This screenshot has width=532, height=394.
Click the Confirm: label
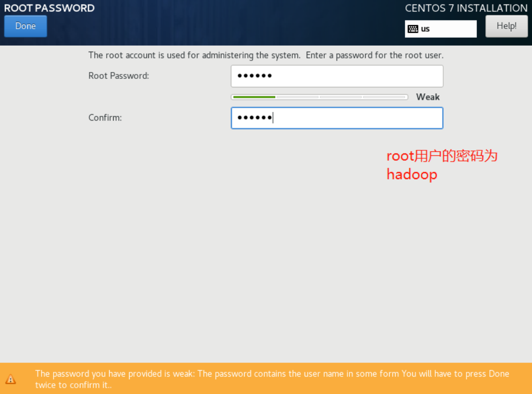pos(105,118)
